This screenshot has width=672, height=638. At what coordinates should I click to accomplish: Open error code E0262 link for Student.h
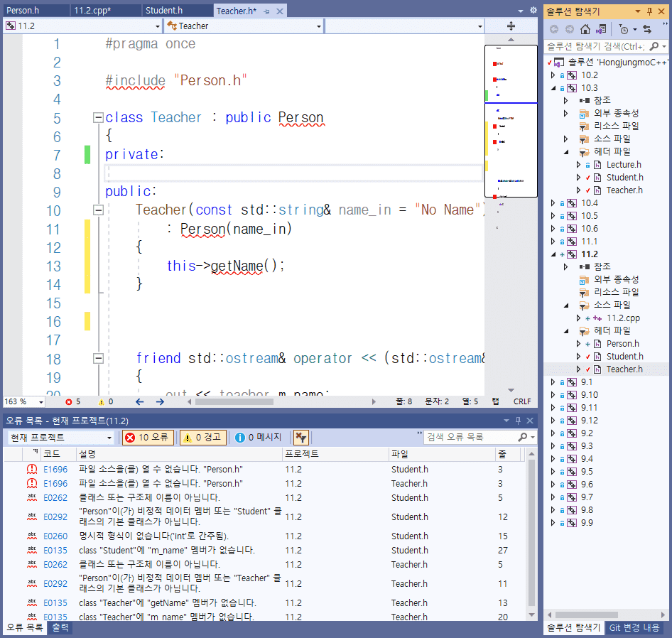(x=55, y=497)
